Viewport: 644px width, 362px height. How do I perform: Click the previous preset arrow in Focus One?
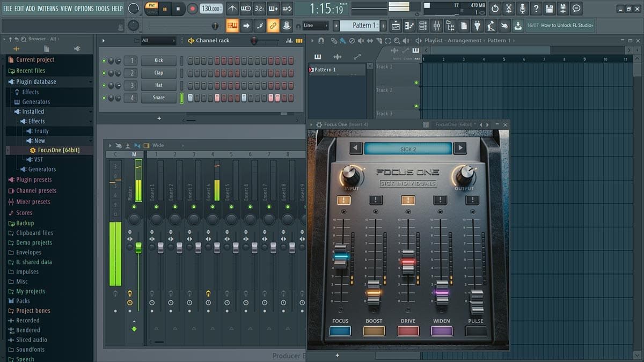(x=356, y=149)
